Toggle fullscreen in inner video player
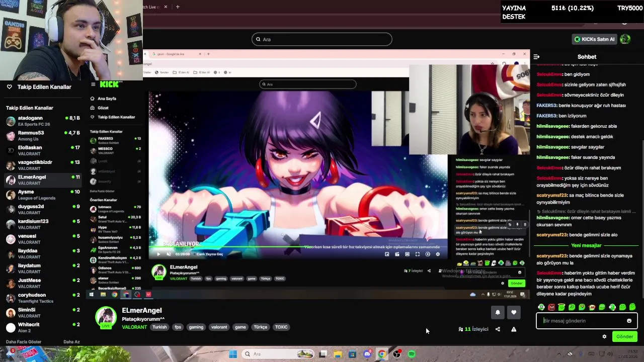This screenshot has height=362, width=644. [x=417, y=254]
